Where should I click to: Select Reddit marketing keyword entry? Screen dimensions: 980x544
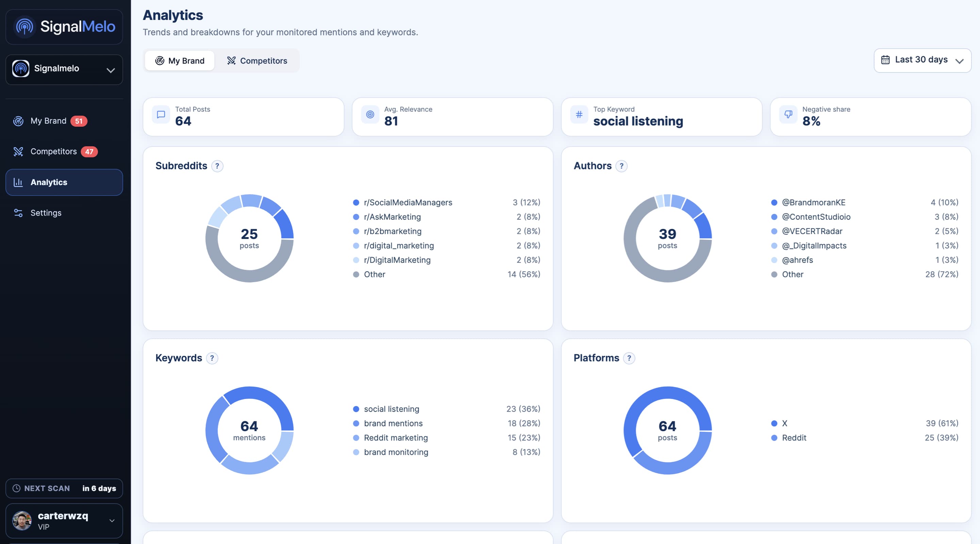[x=447, y=438]
